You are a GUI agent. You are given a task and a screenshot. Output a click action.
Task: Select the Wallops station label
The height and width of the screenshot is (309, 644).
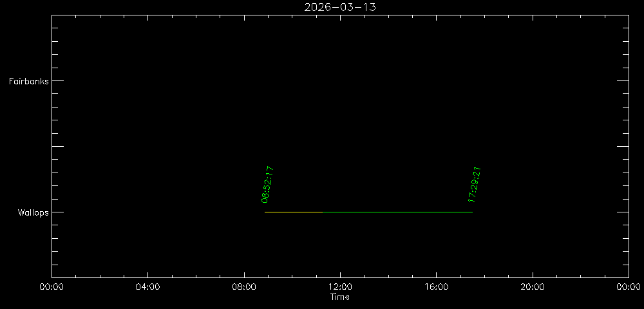coord(33,212)
